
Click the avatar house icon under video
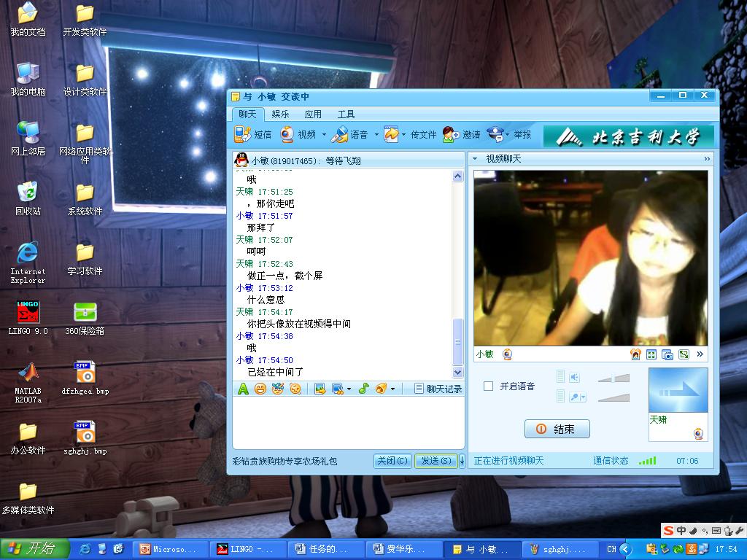tap(635, 354)
